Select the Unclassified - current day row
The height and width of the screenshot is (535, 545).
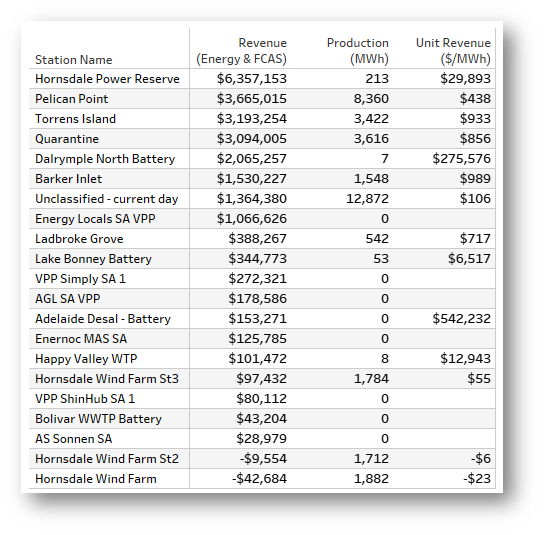[x=262, y=199]
